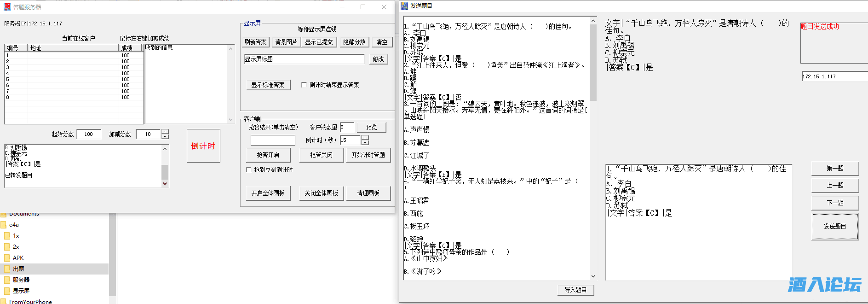
Task: Go to next question with 下一题
Action: click(835, 203)
